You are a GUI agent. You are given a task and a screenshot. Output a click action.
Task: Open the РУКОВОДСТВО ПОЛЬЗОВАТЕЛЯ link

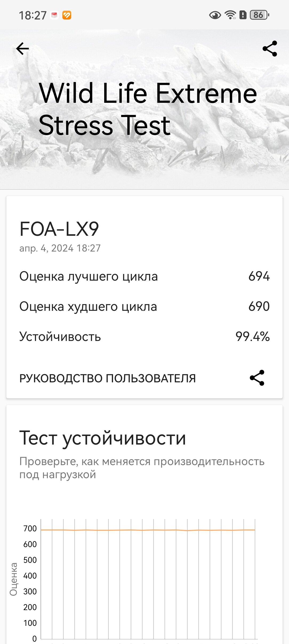[x=107, y=378]
